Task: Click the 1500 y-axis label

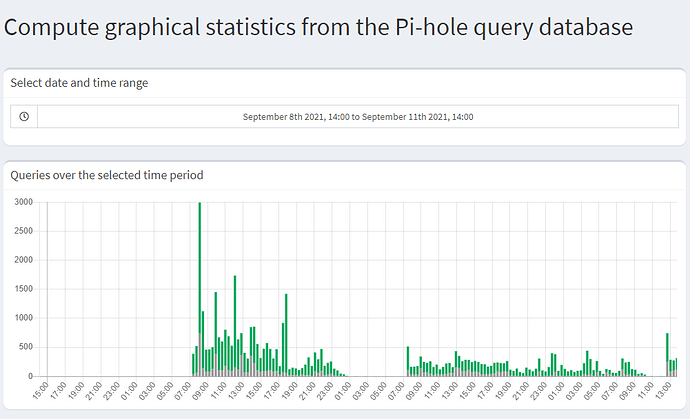Action: point(24,289)
